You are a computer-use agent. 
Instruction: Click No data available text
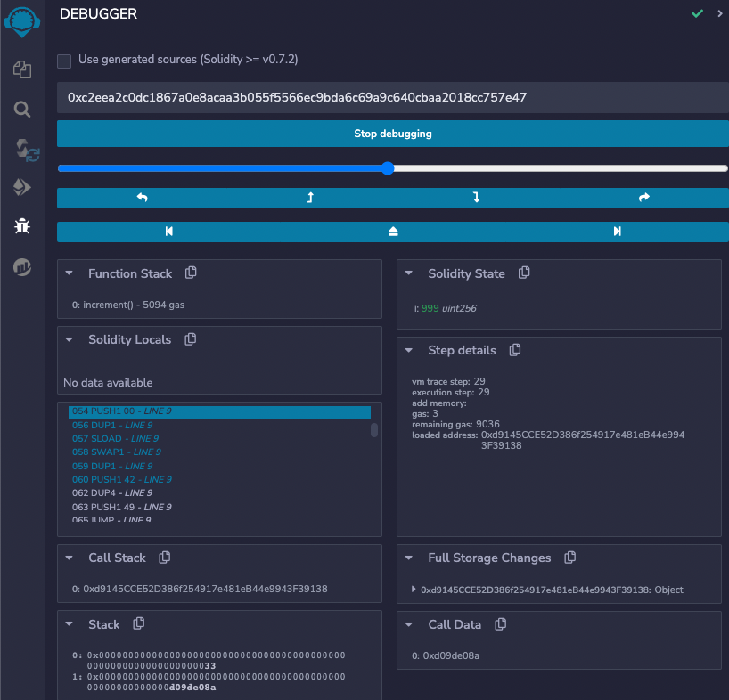[x=108, y=383]
